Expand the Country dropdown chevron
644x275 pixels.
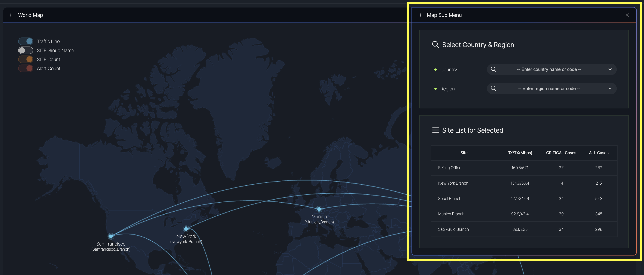pos(610,69)
